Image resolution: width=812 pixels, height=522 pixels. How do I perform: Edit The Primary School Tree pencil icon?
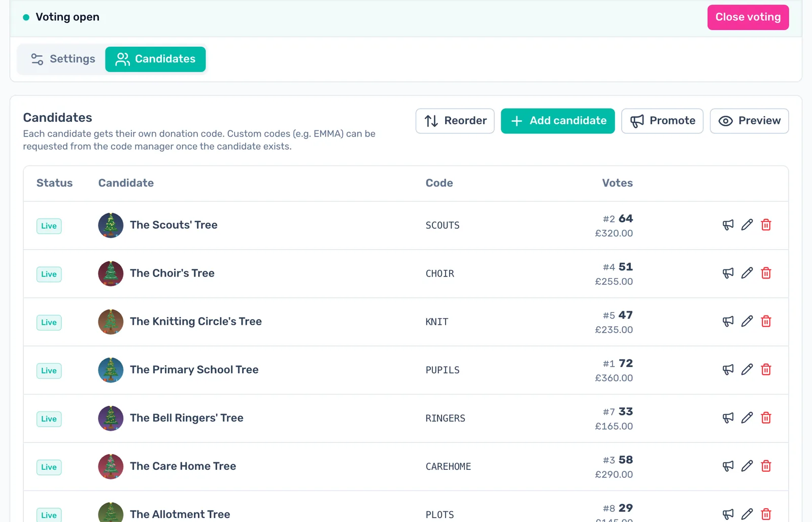click(x=747, y=369)
